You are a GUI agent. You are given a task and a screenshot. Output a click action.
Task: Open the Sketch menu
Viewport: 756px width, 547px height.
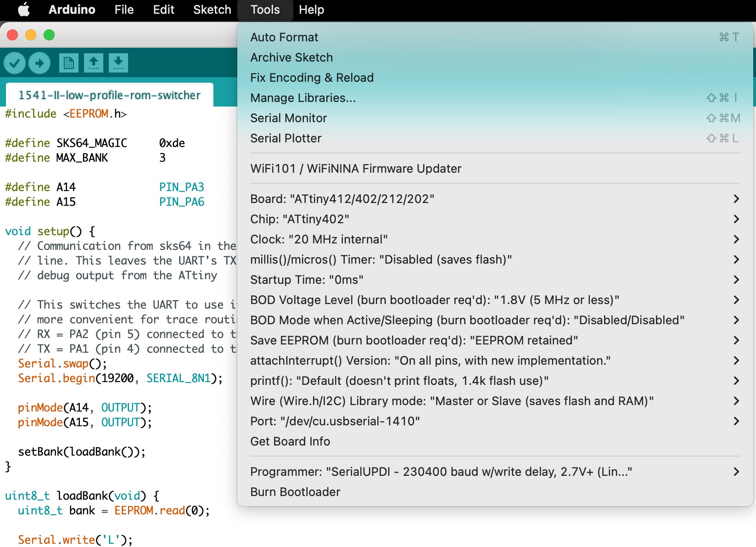[212, 10]
